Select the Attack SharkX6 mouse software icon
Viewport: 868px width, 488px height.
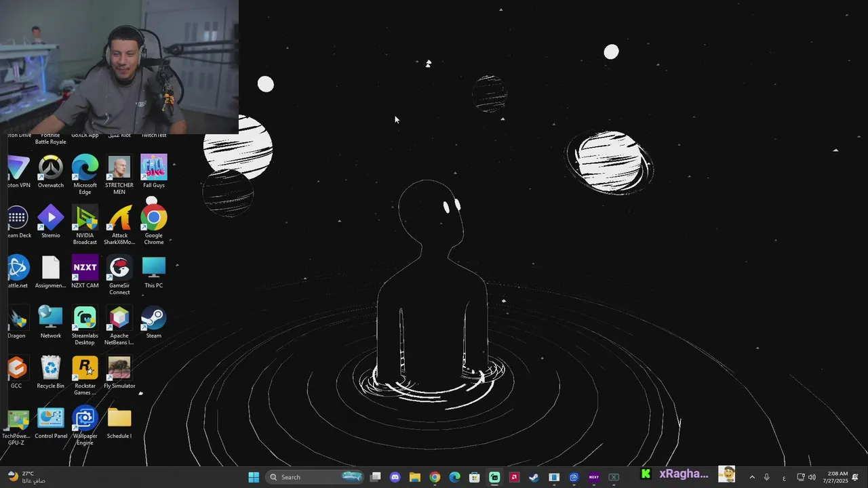(x=119, y=225)
